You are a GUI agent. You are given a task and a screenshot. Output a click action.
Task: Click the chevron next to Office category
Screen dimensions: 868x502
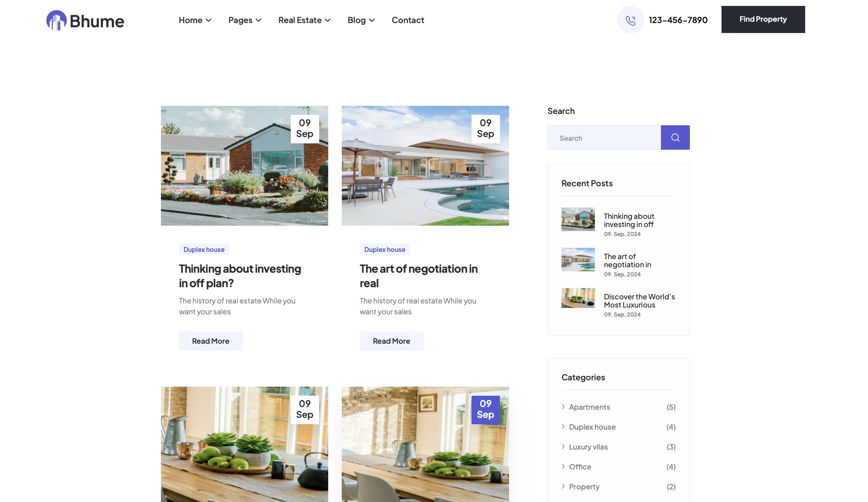click(x=563, y=466)
